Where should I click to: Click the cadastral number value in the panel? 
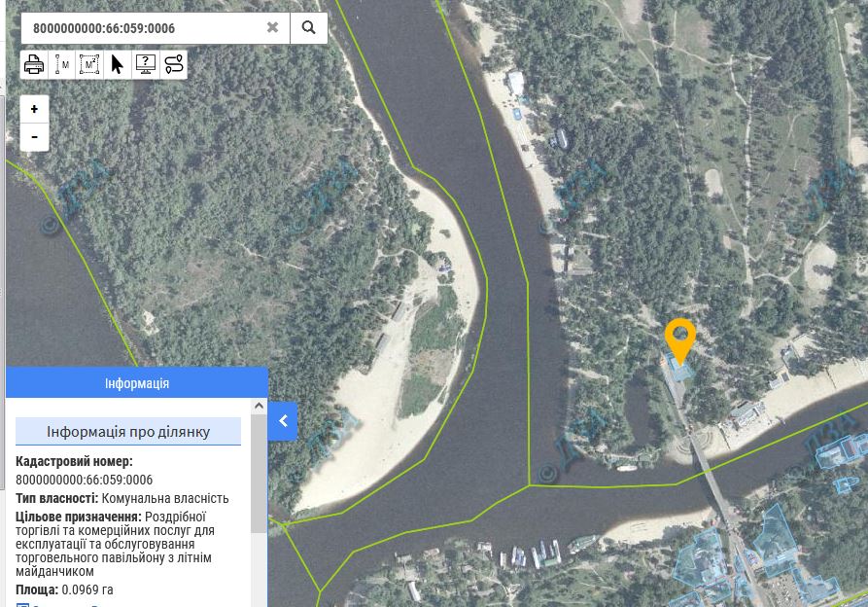(84, 480)
